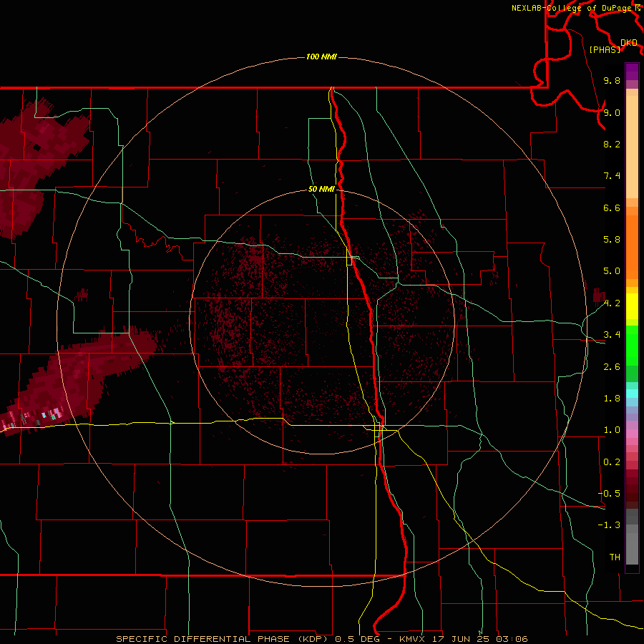The image size is (644, 644).
Task: Select the 2.6 scale value
Action: point(612,367)
